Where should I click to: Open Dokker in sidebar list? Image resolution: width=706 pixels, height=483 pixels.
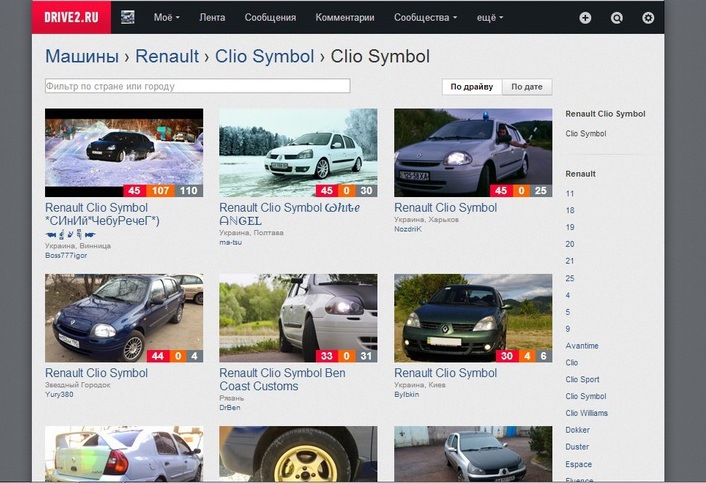click(x=577, y=430)
